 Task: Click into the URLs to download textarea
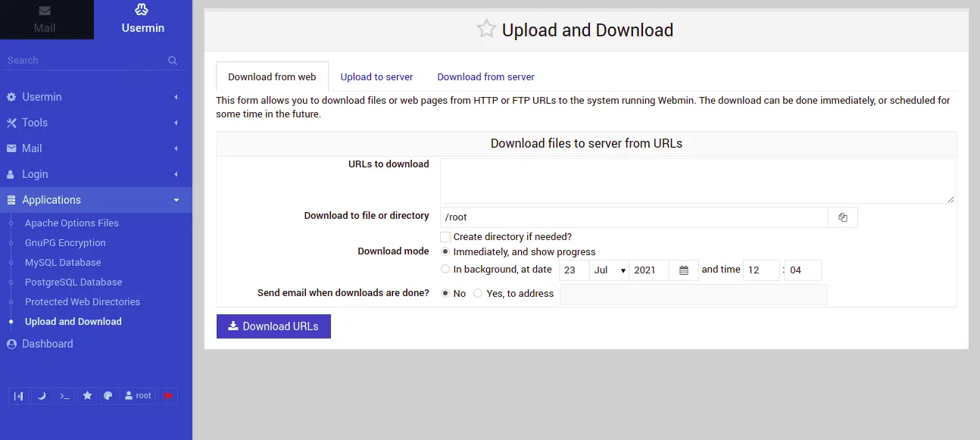697,180
